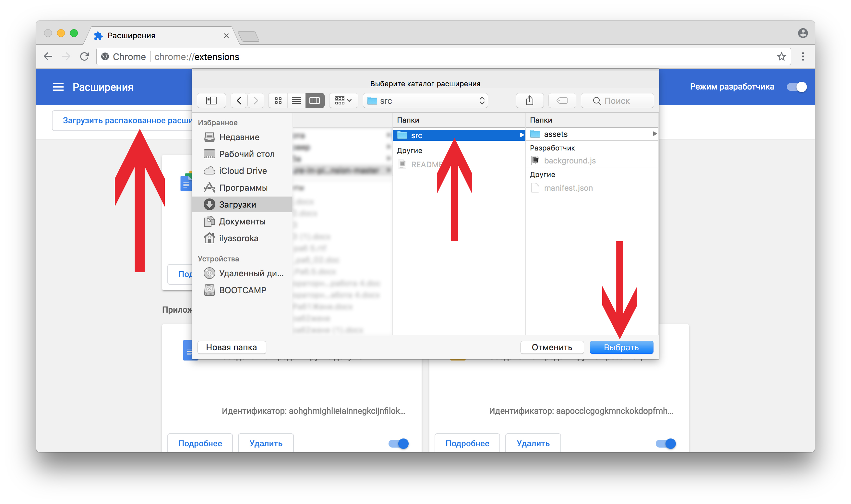Switch file dialog to list view
Screen dimensions: 851x504
tap(296, 101)
